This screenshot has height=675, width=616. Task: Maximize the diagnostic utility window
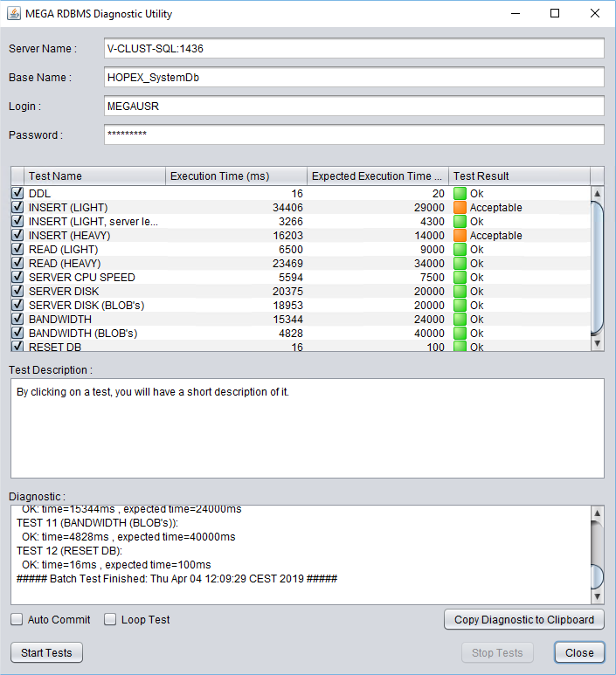point(555,13)
